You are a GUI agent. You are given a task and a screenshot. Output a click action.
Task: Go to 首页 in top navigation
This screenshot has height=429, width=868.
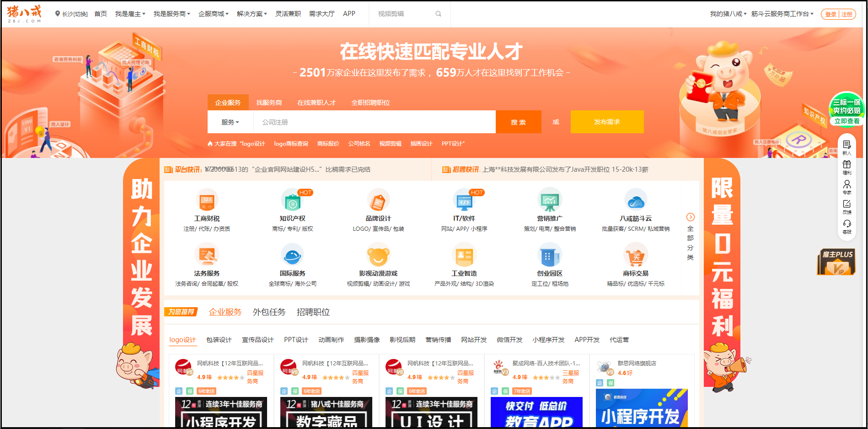(x=101, y=14)
